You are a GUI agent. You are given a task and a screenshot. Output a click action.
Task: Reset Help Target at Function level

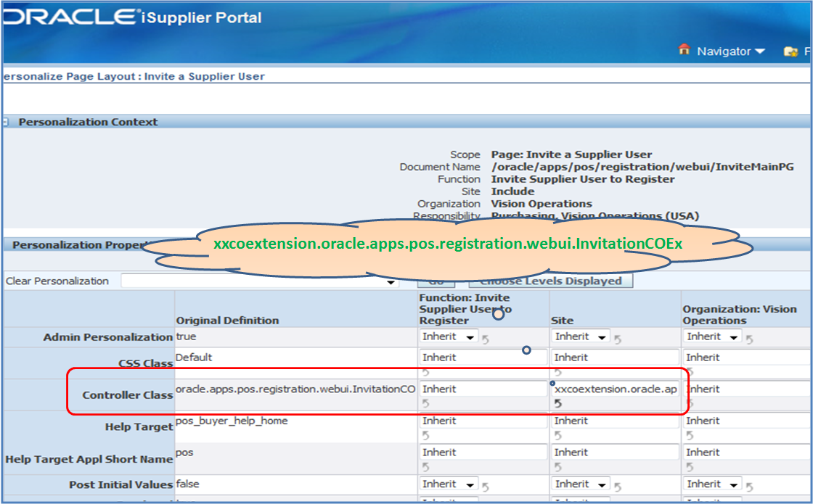[425, 435]
